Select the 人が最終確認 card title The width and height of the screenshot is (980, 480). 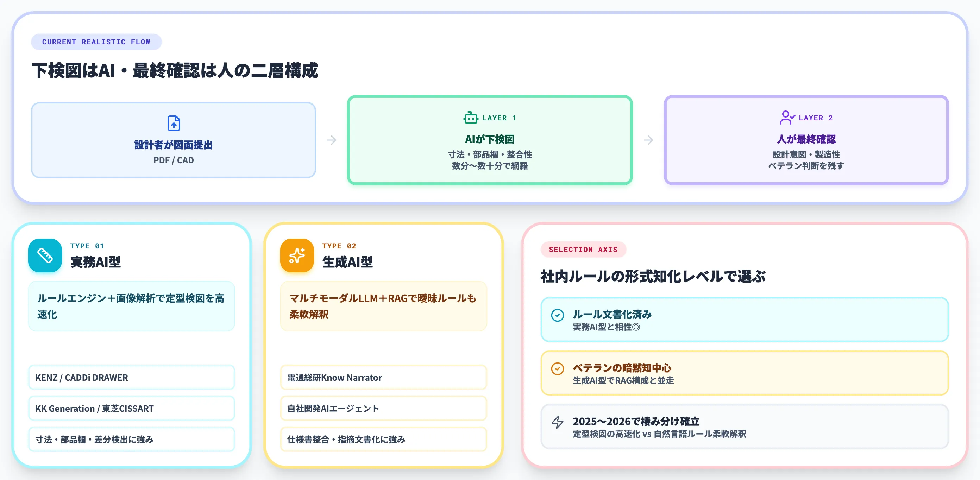(x=806, y=139)
